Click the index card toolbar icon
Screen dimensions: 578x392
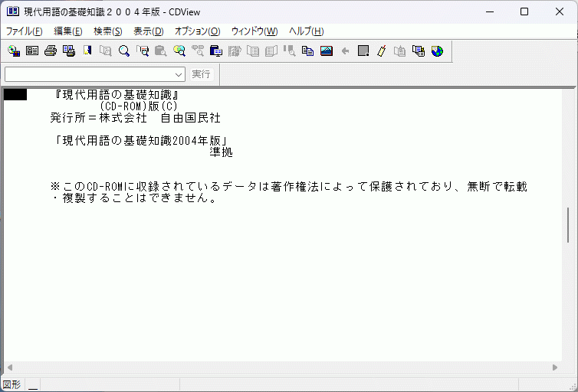click(x=32, y=51)
